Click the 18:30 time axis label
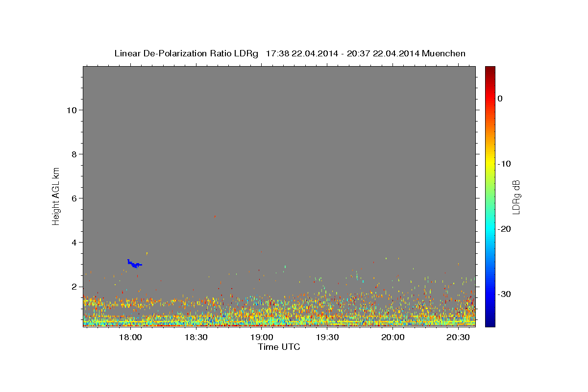 (196, 337)
